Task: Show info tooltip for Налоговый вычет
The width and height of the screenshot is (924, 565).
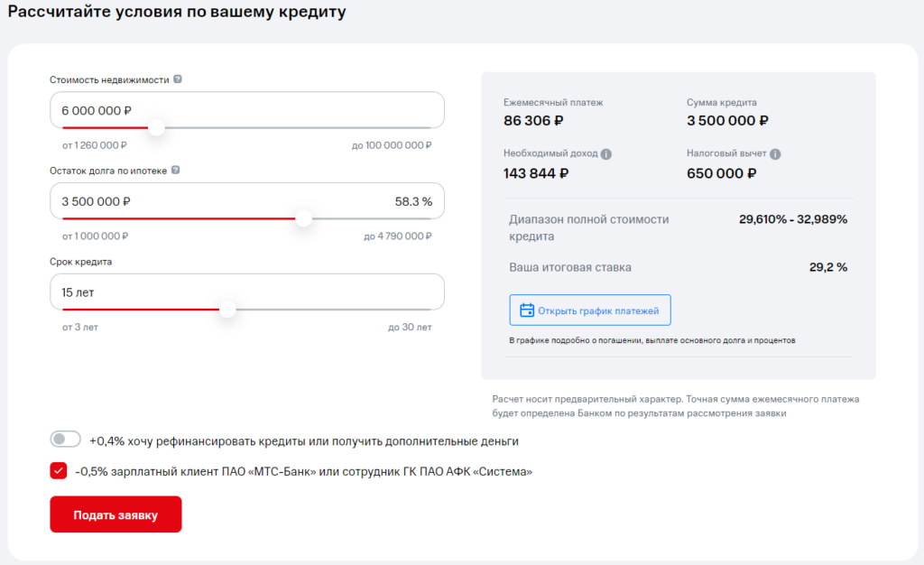Action: coord(775,154)
